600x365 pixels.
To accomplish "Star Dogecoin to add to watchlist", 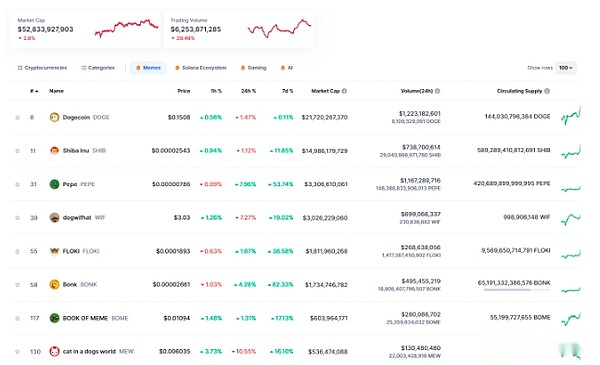I will point(17,117).
